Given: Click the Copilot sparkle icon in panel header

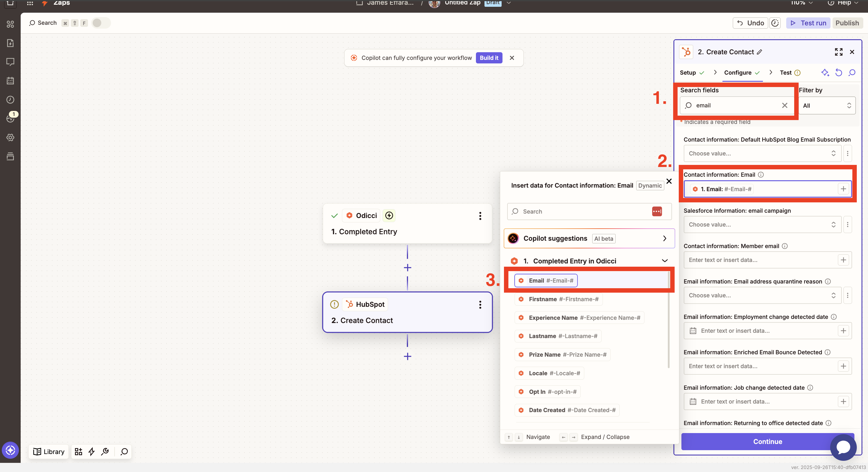Looking at the screenshot, I should tap(825, 72).
